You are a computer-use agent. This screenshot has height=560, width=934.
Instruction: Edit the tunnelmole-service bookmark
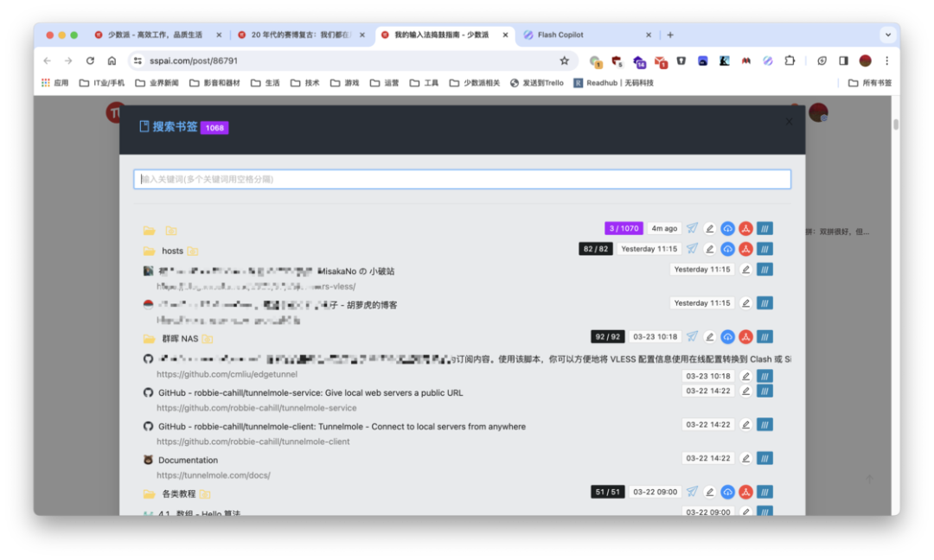[x=745, y=391]
